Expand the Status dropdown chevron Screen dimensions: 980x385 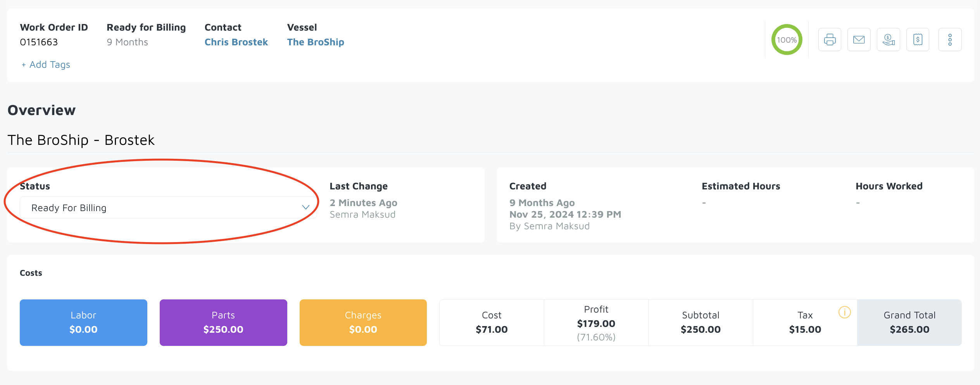click(305, 208)
